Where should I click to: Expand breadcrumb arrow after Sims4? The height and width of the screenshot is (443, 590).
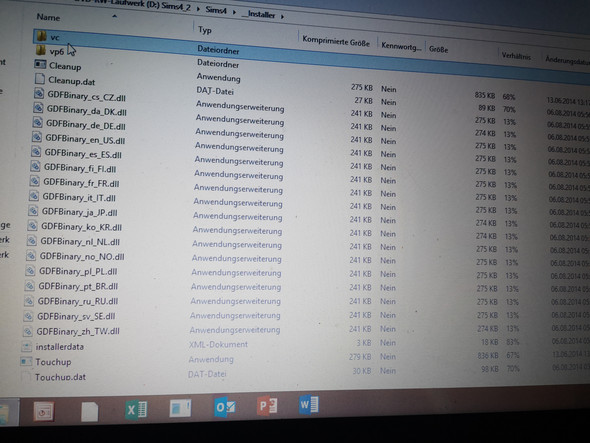(x=234, y=12)
